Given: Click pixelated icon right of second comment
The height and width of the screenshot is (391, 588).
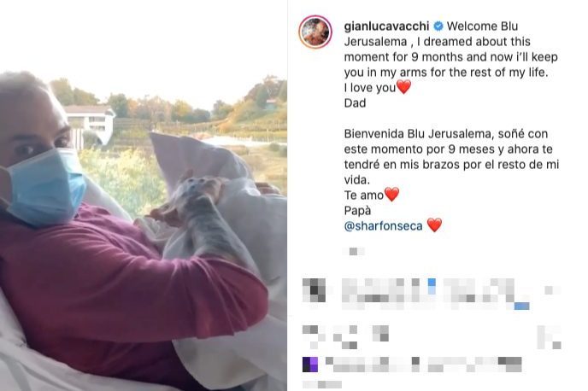Looking at the screenshot, I should click(x=549, y=337).
